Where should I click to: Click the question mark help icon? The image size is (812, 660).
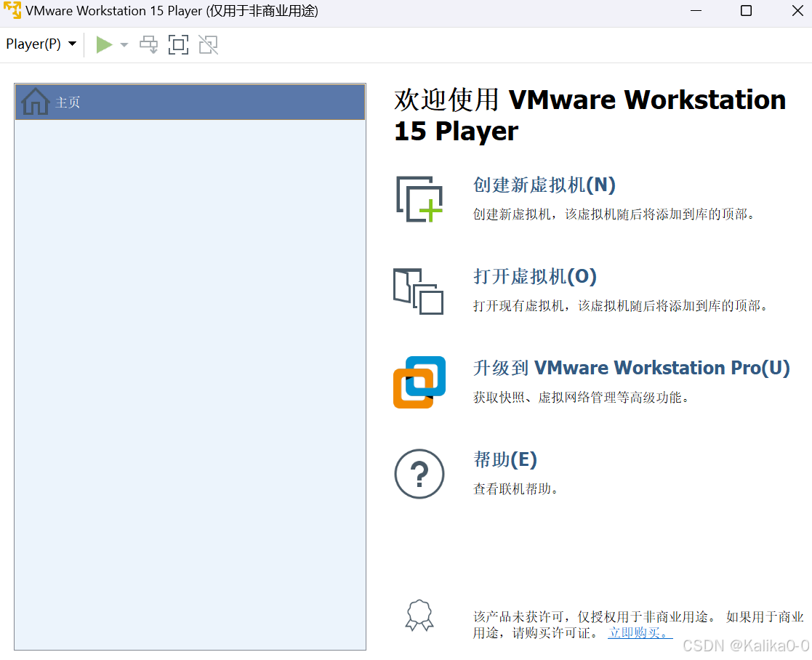pos(419,474)
